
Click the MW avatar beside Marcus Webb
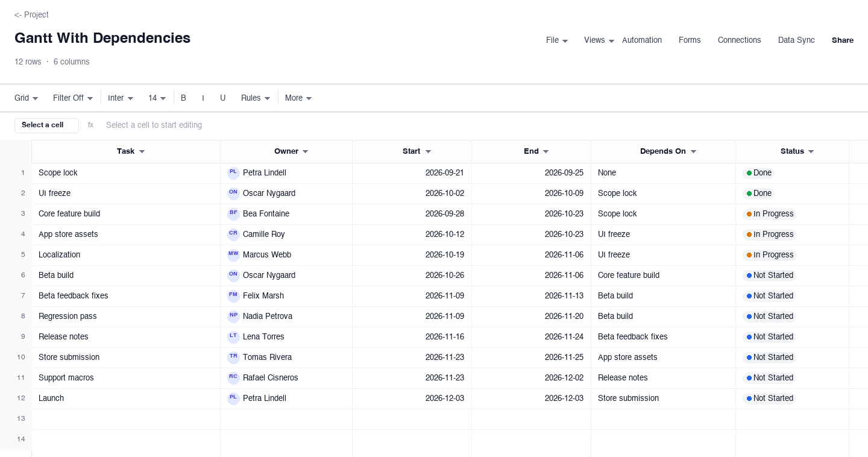pyautogui.click(x=233, y=254)
